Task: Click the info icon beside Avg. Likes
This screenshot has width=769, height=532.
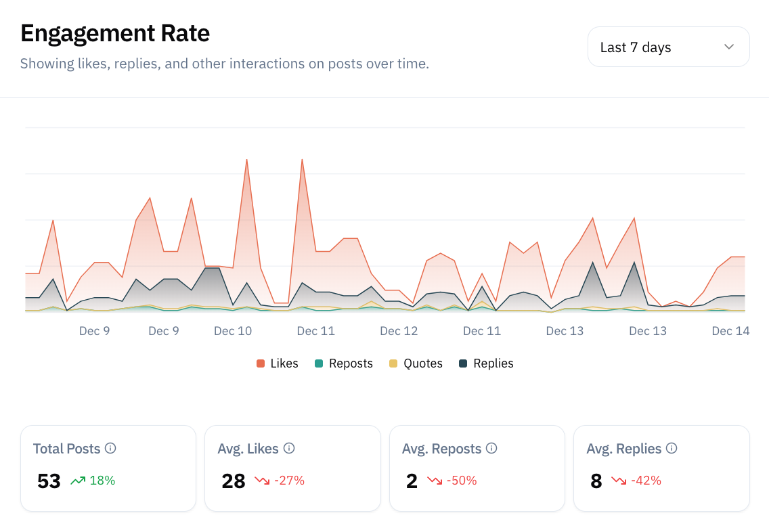Action: click(x=289, y=448)
